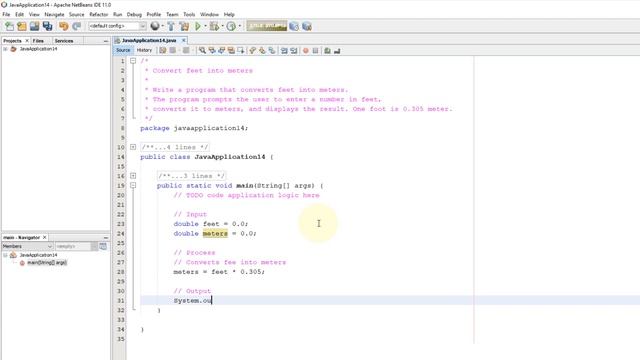Screen dimensions: 640x360
Task: Open the Debug menu
Action: [x=134, y=14]
